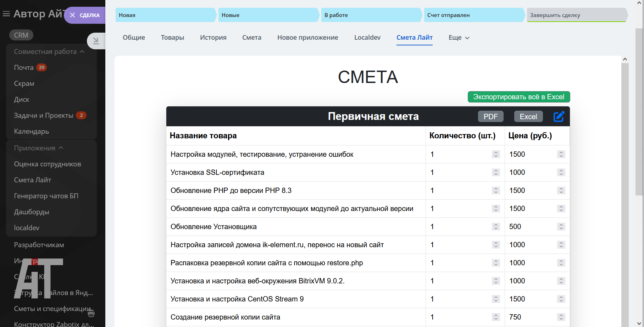644x327 pixels.
Task: Click price field for Создание резервной копии сайта
Action: [537, 317]
